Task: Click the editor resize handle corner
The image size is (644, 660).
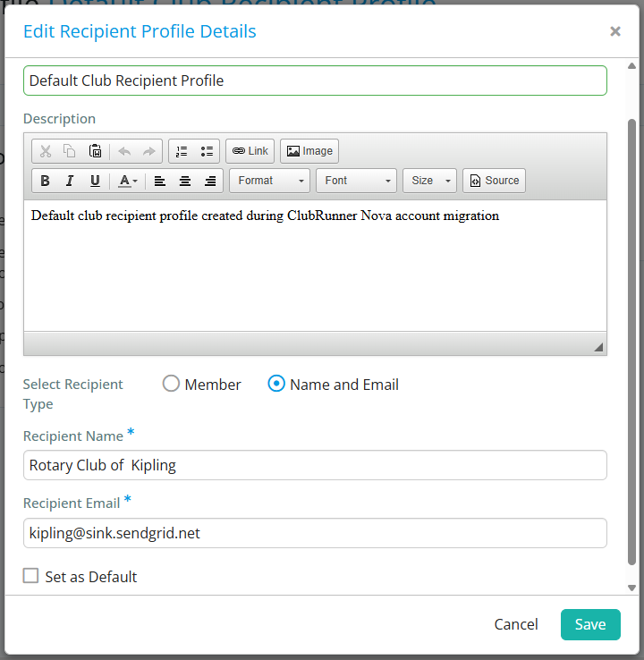Action: pyautogui.click(x=598, y=347)
